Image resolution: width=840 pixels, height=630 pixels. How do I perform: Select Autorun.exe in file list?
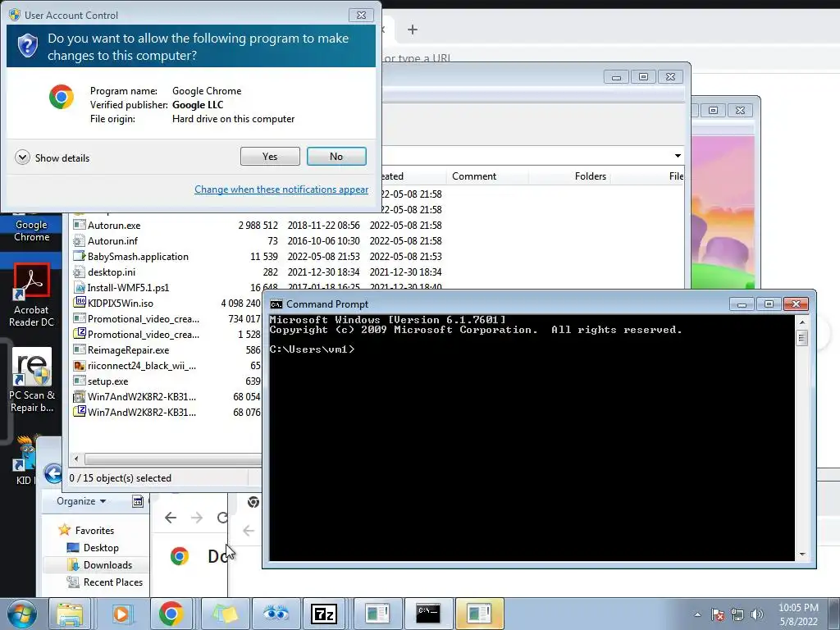[114, 225]
